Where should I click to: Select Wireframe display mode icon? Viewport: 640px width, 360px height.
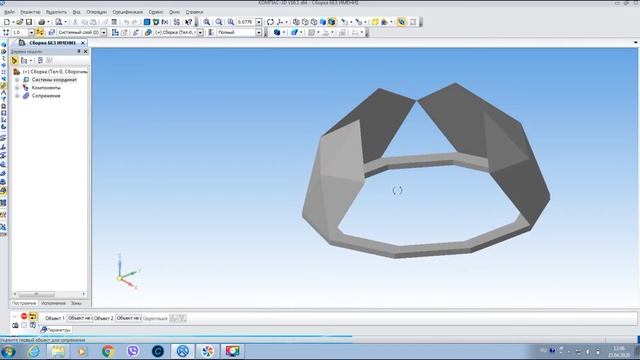click(x=296, y=22)
